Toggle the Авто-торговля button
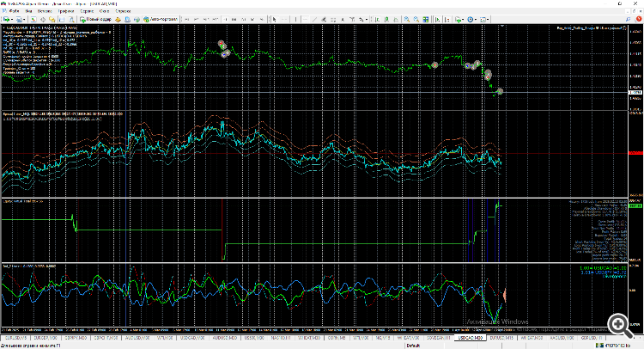 [x=161, y=19]
